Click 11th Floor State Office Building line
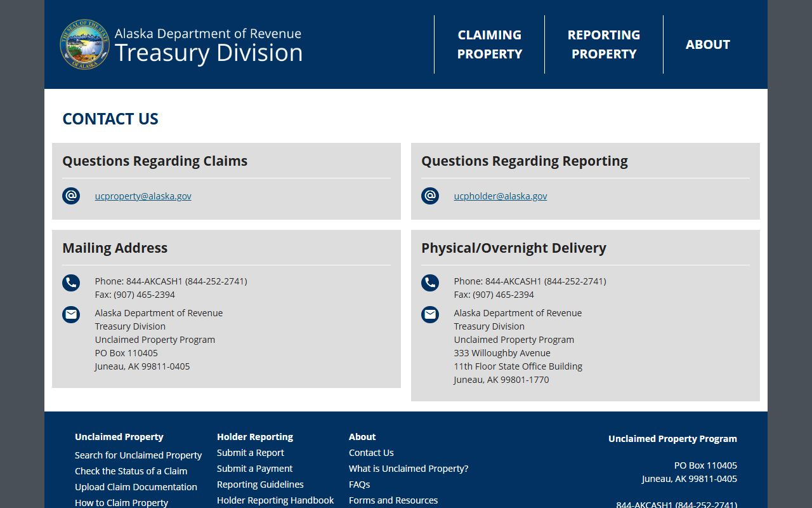812x508 pixels. [518, 366]
